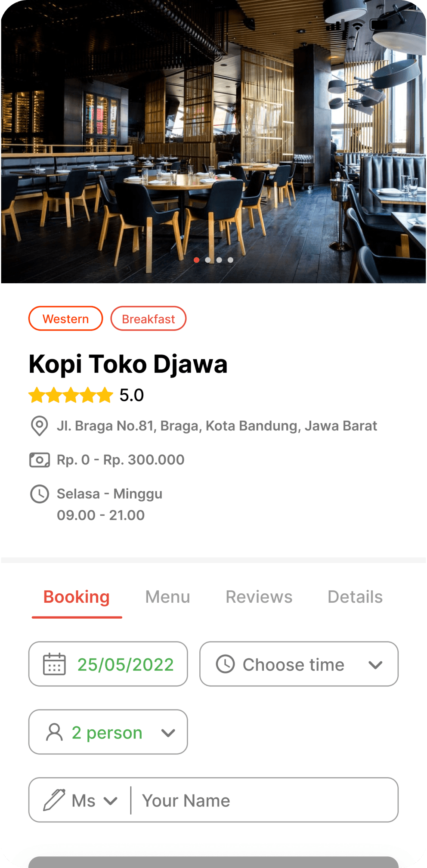
Task: Click the clock icon next to Selasa - Minggu
Action: 39,494
